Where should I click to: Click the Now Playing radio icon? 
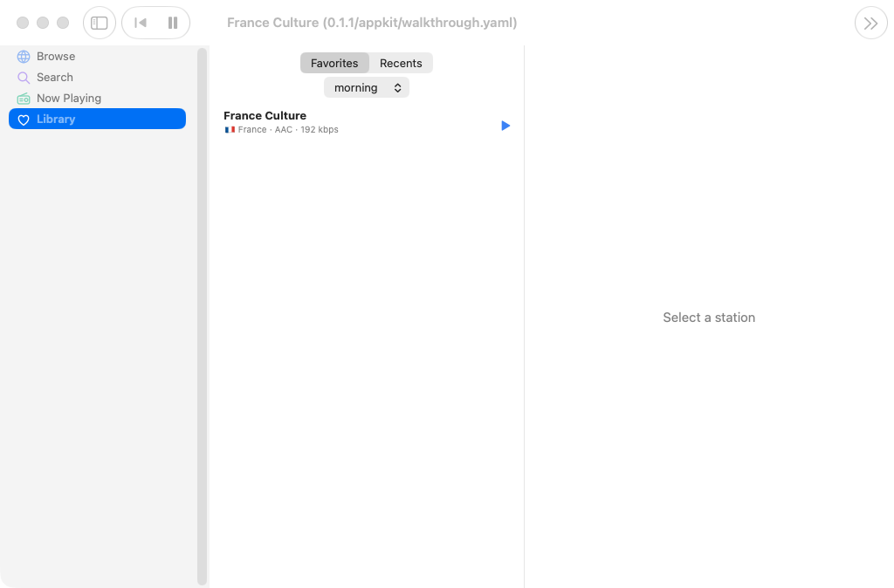click(x=24, y=99)
